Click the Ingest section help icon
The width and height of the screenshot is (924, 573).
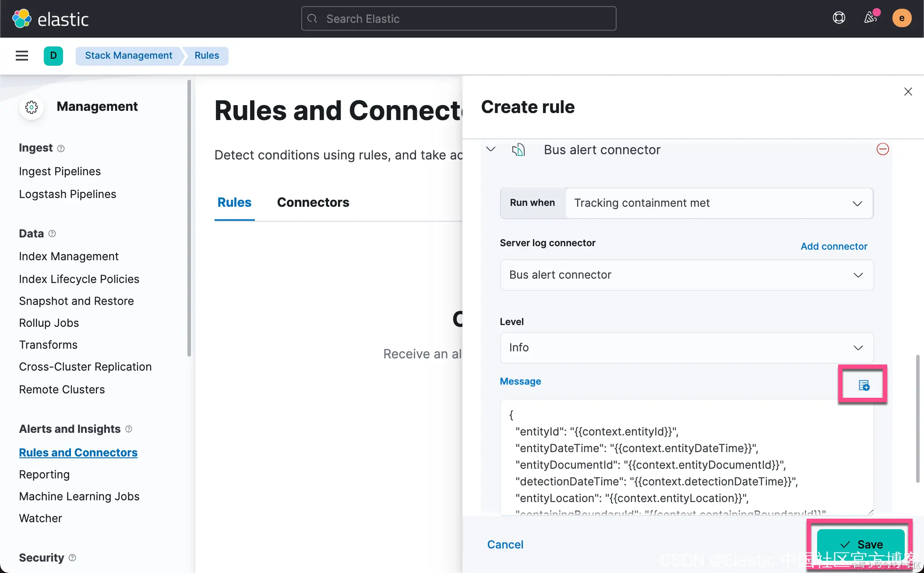(x=61, y=149)
